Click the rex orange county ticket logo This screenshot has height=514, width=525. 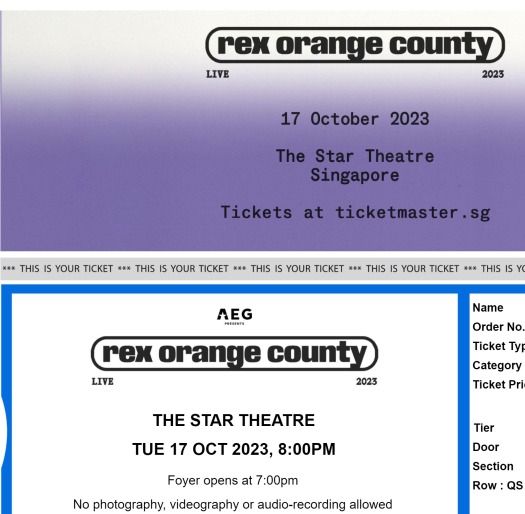(x=234, y=354)
